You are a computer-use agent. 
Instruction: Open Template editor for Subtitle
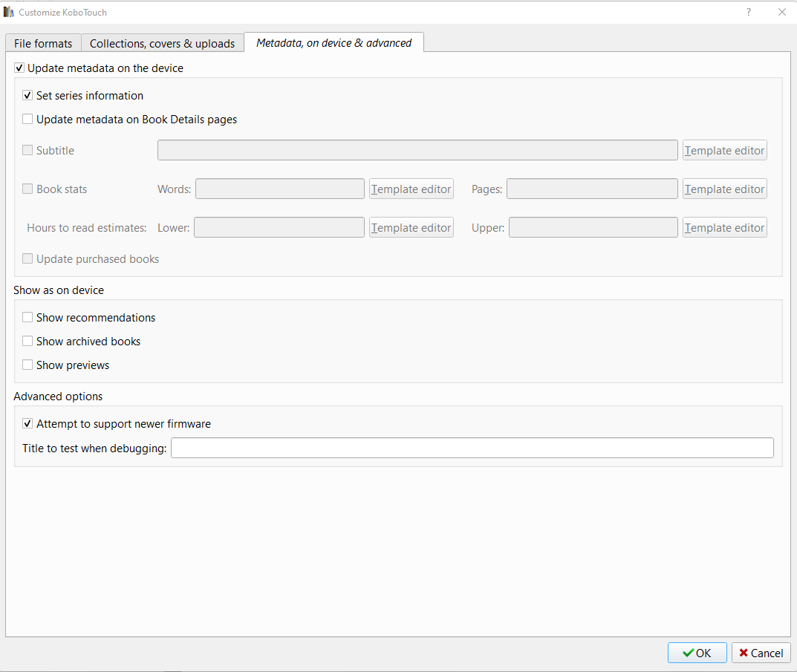[724, 150]
